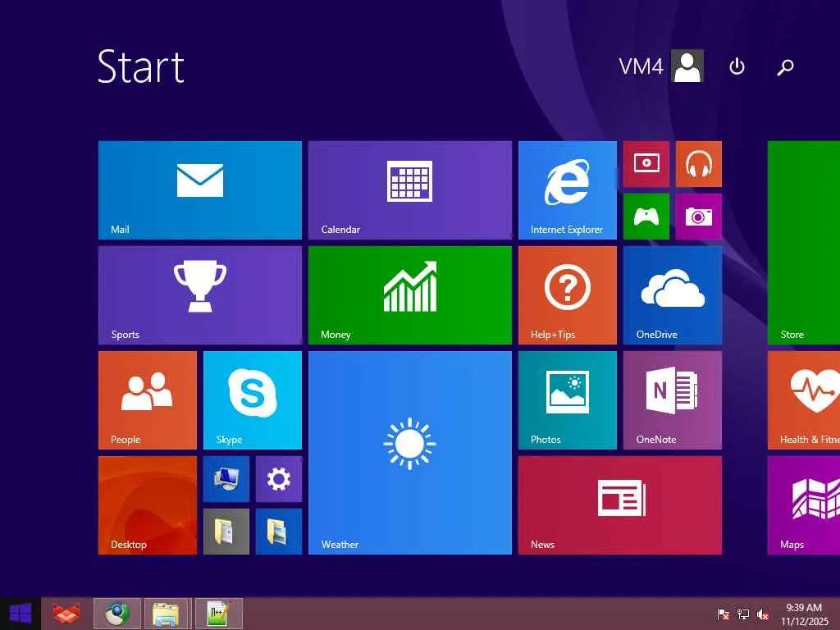
Task: Open the Photos tile
Action: point(568,400)
